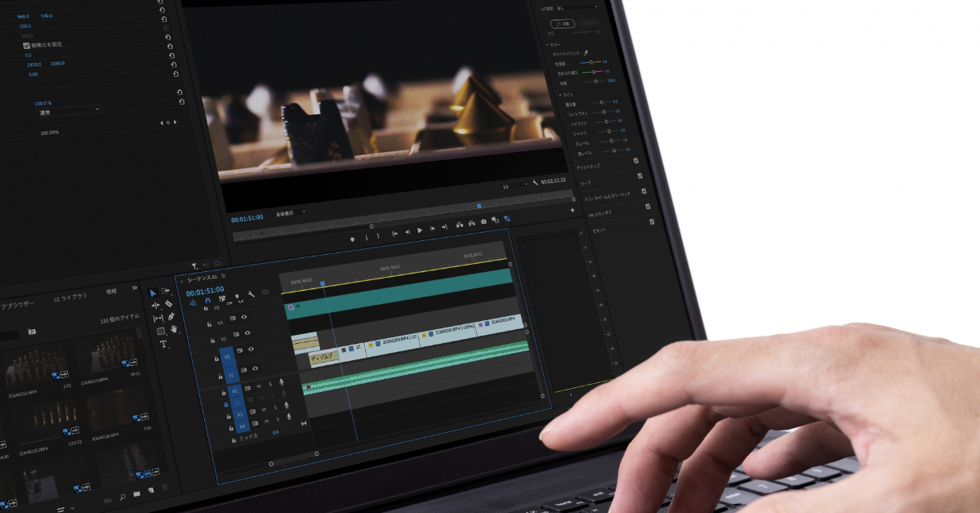Viewport: 980px width, 513px height.
Task: Toggle lock on track V2
Action: tap(216, 359)
